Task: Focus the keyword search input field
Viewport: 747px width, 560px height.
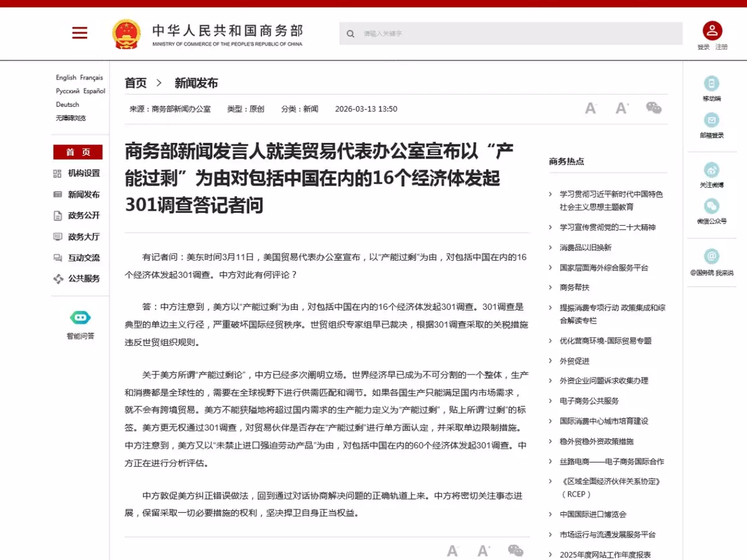Action: pyautogui.click(x=517, y=34)
